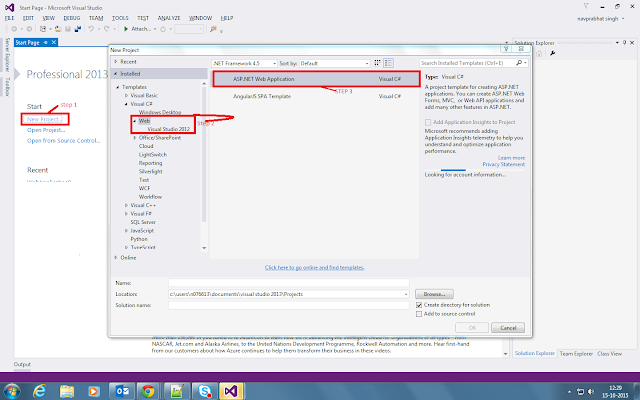The width and height of the screenshot is (640, 400).
Task: Select the SQL Server template category
Action: (x=143, y=222)
